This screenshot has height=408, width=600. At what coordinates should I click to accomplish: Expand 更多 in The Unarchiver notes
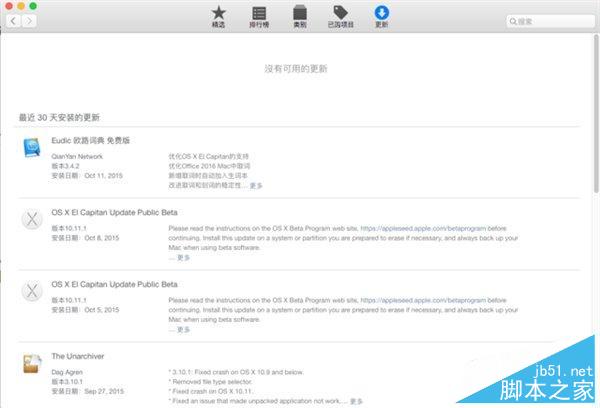[x=356, y=401]
